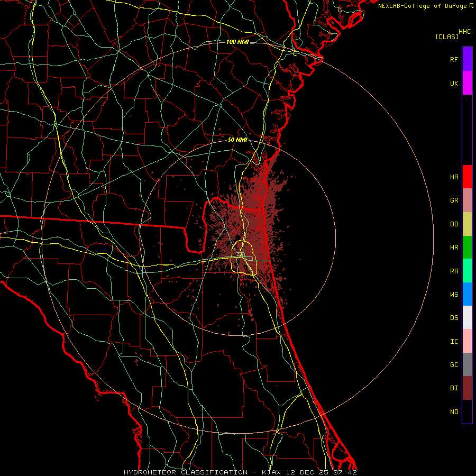Click the ND legend label
The image size is (476, 476).
pos(454,411)
